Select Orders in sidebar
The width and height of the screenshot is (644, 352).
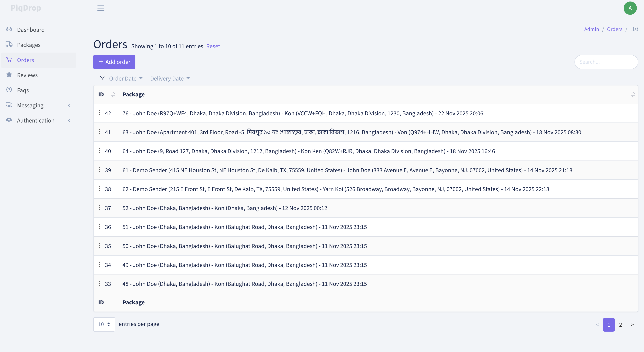point(39,60)
